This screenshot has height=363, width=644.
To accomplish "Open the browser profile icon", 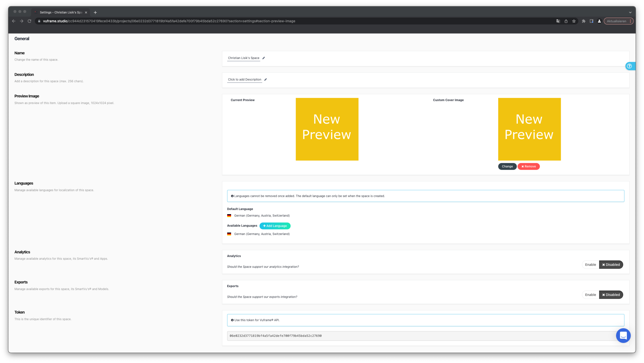I will pos(599,21).
